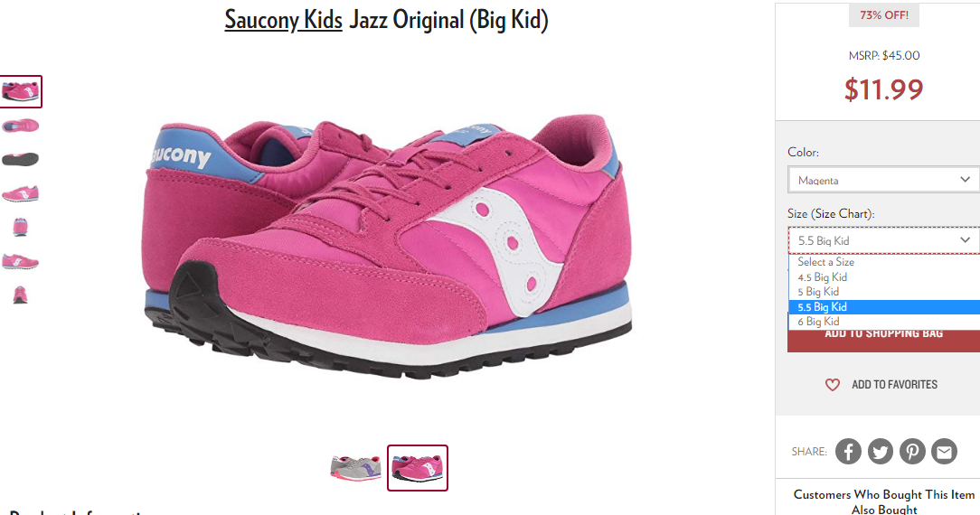
Task: Share the product via the email icon
Action: tap(945, 451)
